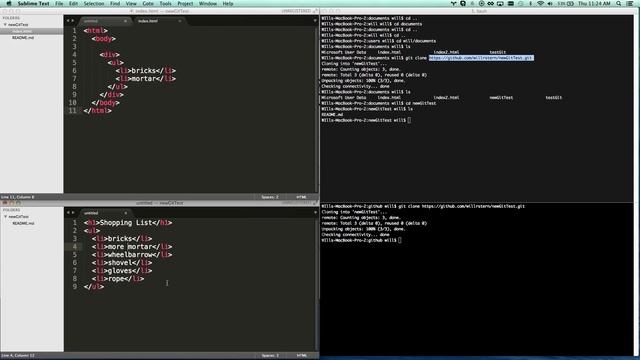Click the shovel list item line

[x=122, y=263]
